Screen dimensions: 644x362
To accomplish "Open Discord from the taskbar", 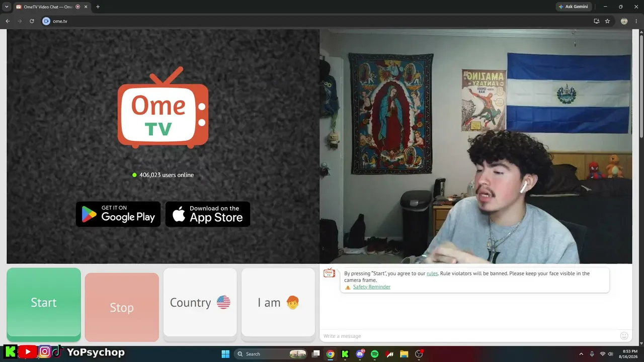I will (360, 354).
